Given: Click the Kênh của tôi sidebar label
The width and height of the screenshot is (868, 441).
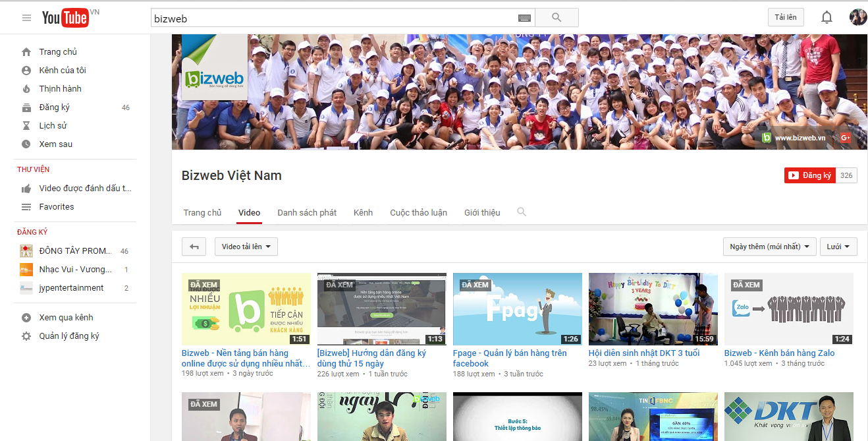Looking at the screenshot, I should (x=63, y=71).
